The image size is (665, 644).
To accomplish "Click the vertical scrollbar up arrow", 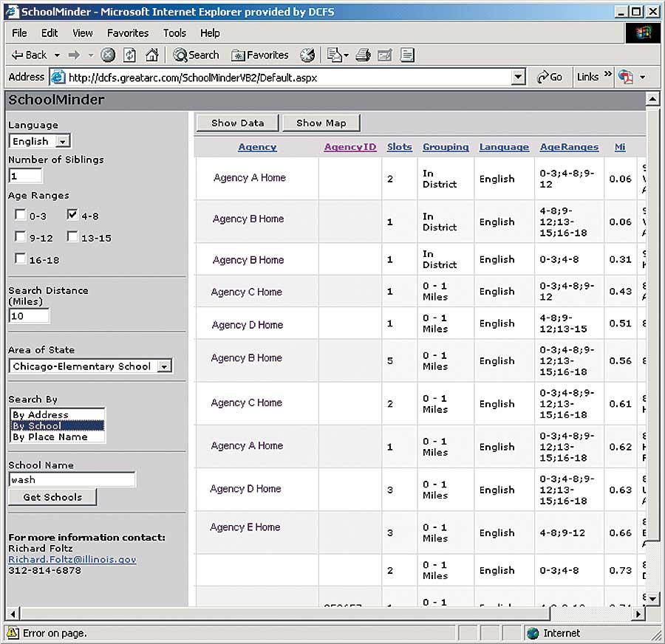I will point(652,99).
